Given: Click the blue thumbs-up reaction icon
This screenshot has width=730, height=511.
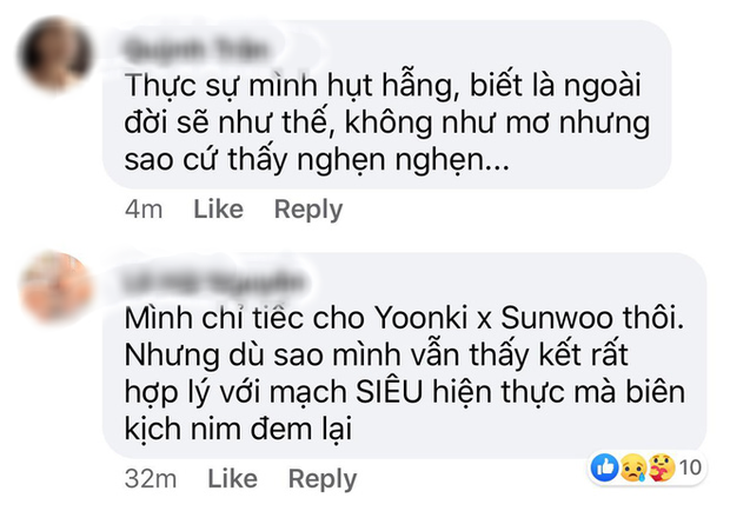Looking at the screenshot, I should pyautogui.click(x=605, y=467).
